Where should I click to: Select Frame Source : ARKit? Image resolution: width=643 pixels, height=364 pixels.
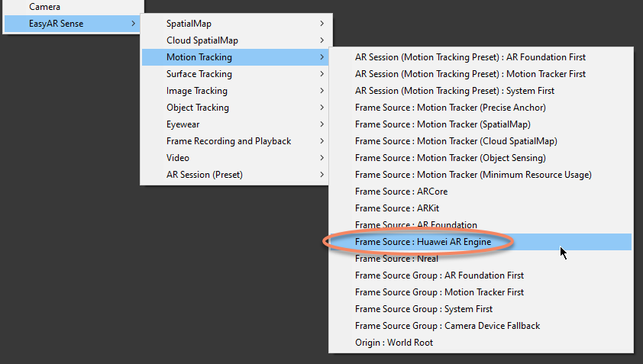[x=480, y=208]
